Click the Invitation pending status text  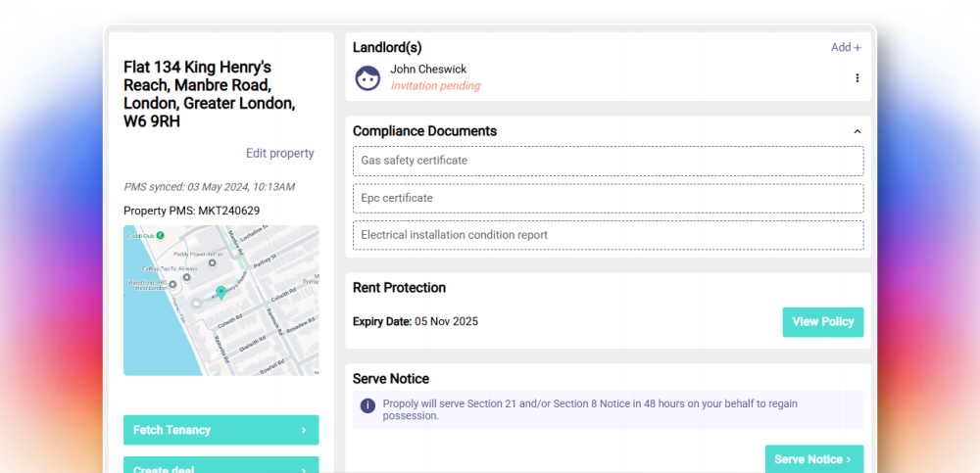tap(435, 86)
